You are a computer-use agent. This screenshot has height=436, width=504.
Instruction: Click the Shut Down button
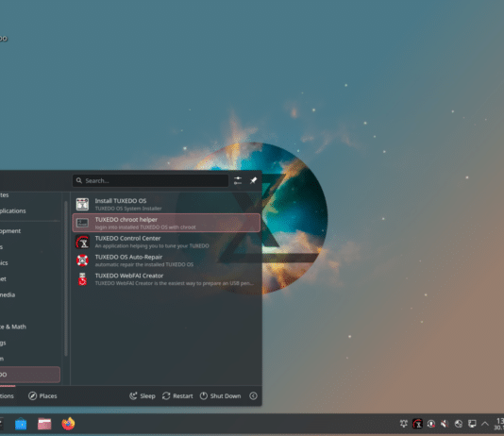(x=220, y=395)
